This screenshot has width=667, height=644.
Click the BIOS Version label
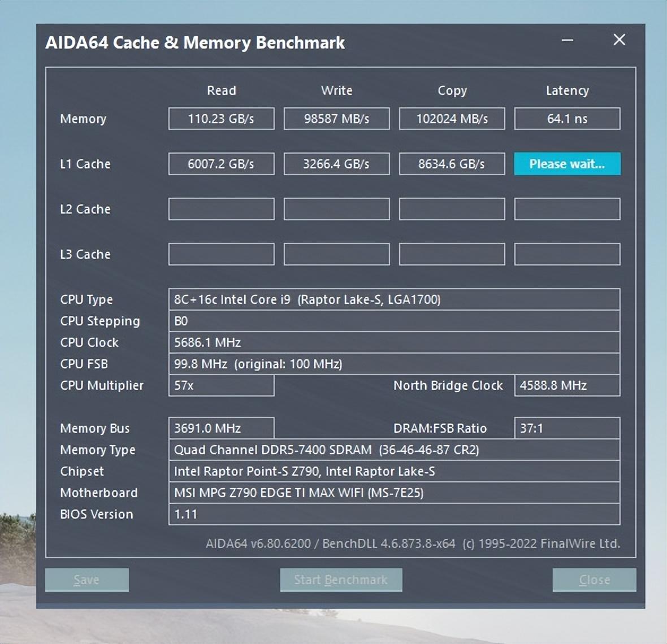pyautogui.click(x=97, y=514)
